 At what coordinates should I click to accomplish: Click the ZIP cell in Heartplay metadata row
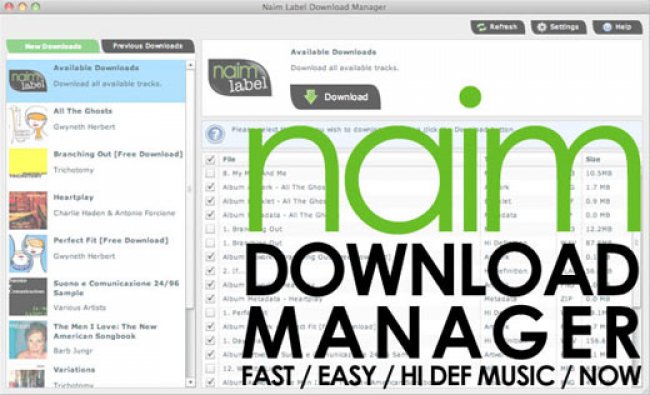566,298
